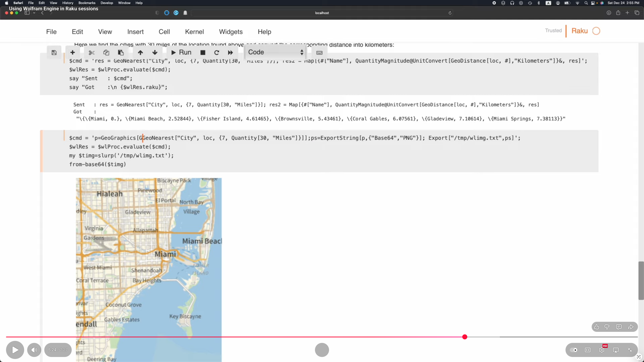Open the Cell menu
Image resolution: width=644 pixels, height=362 pixels.
coord(164,32)
